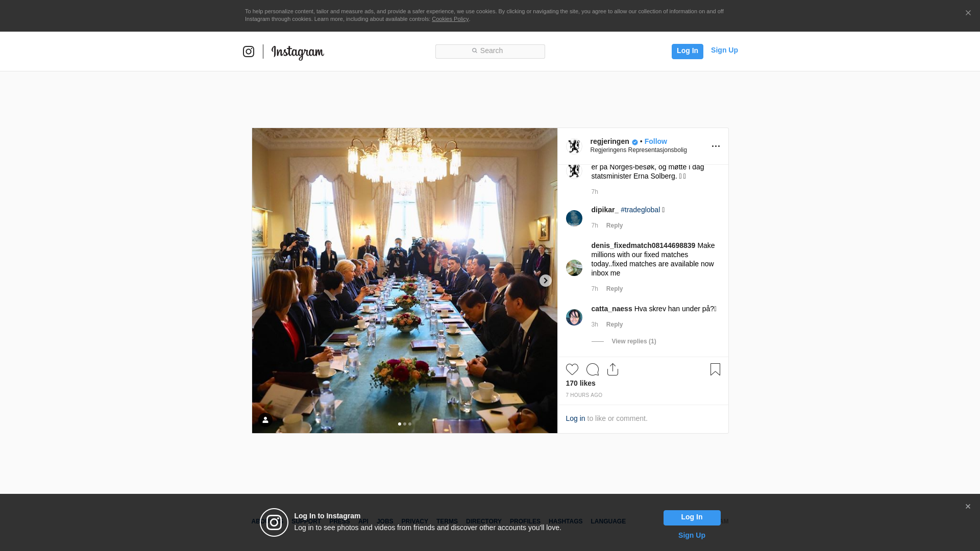Click the Instagram camera logo icon
Image resolution: width=980 pixels, height=551 pixels.
249,52
